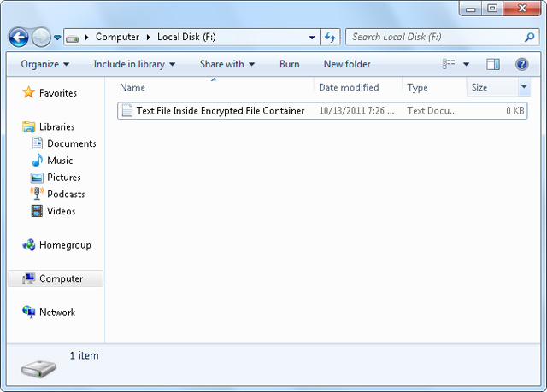Select Favorites in navigation pane
Screen dimensions: 547x392
click(58, 93)
